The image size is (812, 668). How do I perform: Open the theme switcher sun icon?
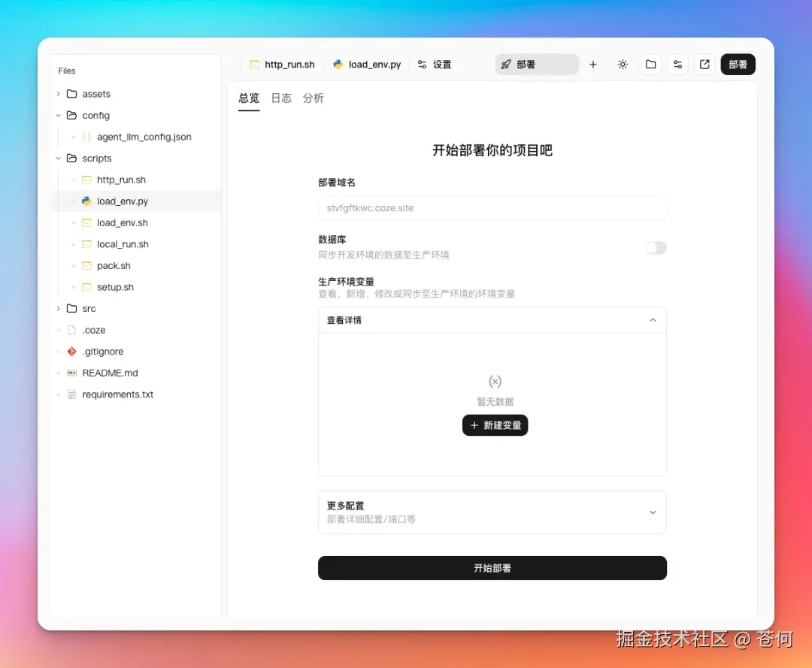(623, 65)
